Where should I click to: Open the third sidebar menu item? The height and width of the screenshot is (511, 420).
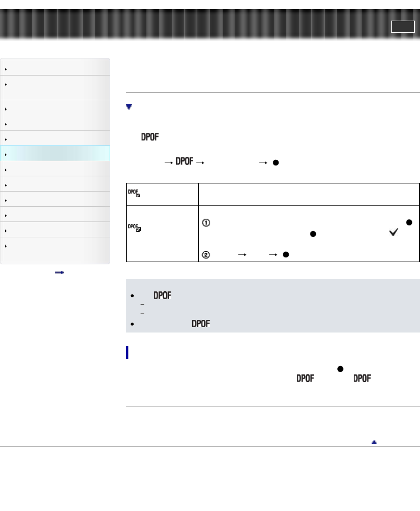click(55, 108)
